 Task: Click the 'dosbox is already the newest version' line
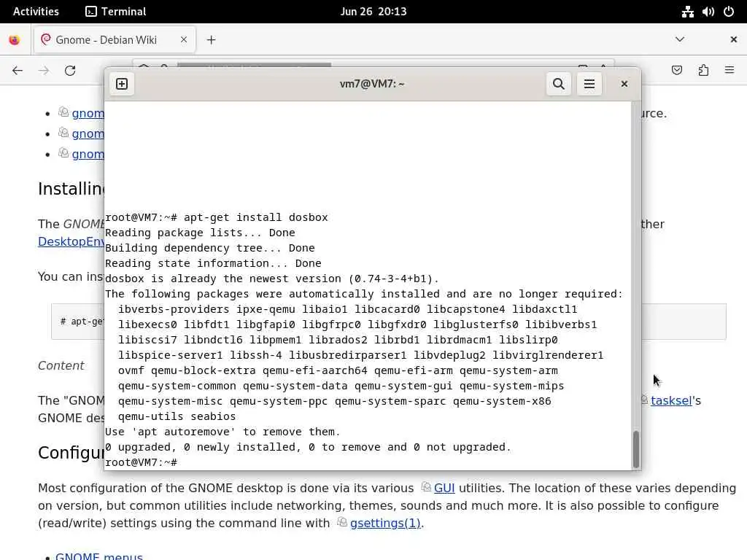[272, 279]
